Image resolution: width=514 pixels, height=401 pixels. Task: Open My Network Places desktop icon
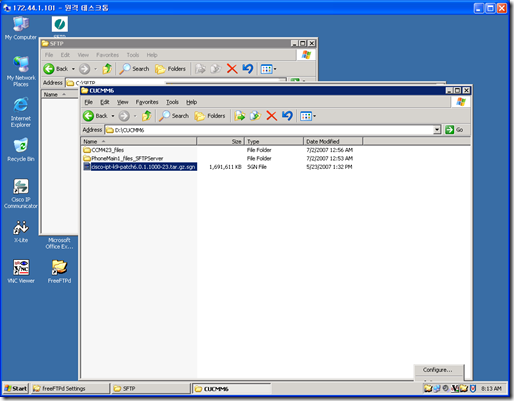21,71
